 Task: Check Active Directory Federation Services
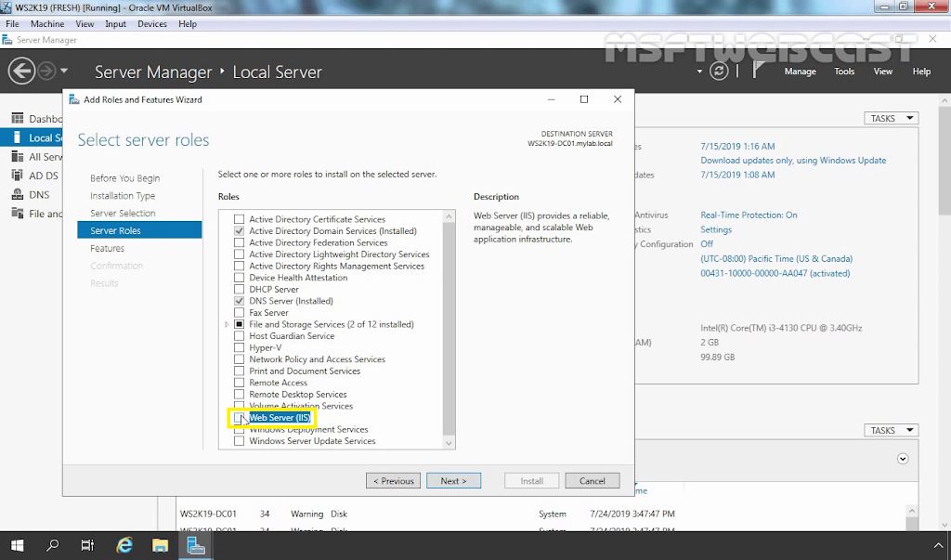240,242
